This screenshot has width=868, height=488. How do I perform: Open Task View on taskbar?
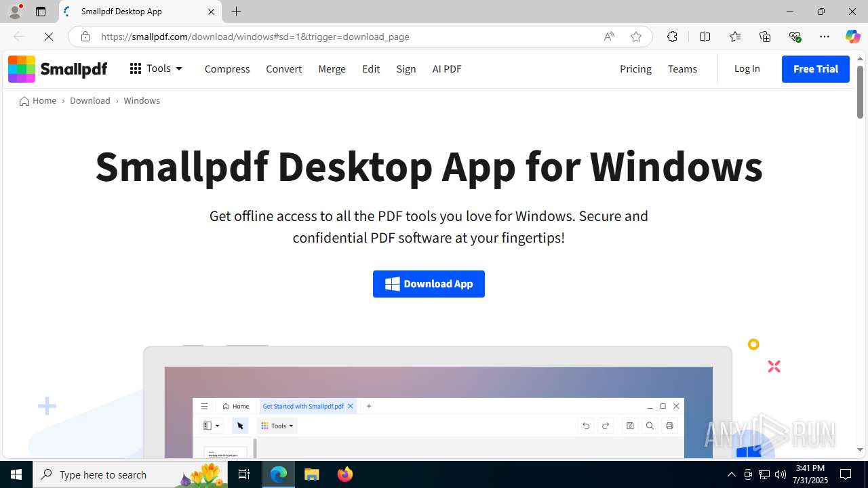pos(244,474)
